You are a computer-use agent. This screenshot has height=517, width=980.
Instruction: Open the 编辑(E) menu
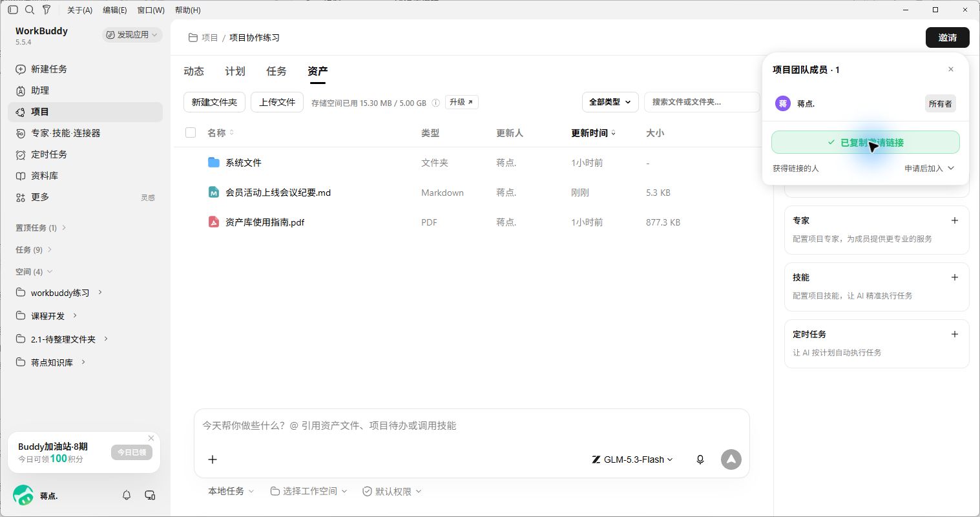115,10
